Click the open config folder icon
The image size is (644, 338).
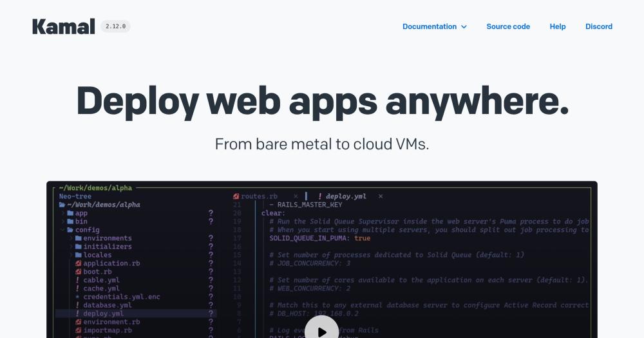[x=70, y=230]
